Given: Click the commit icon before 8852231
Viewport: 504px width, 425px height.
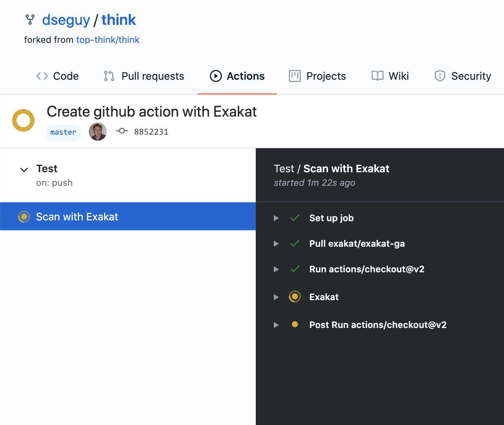Looking at the screenshot, I should tap(121, 131).
